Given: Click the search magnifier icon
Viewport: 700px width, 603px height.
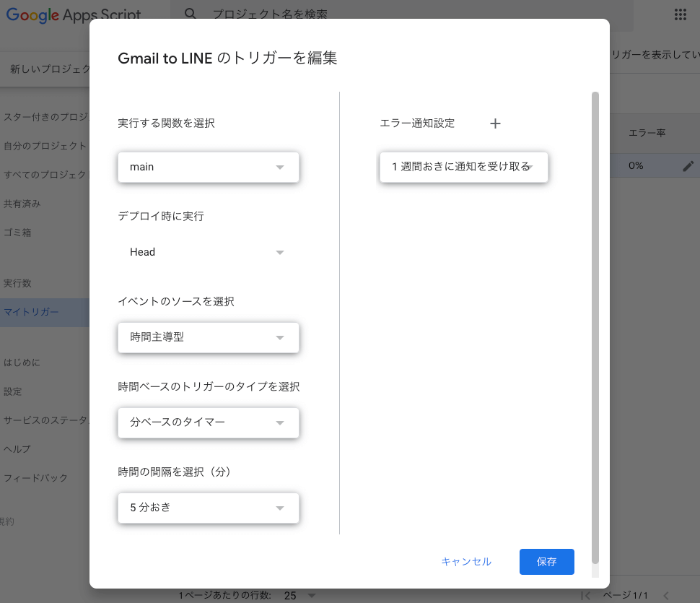Looking at the screenshot, I should 190,14.
